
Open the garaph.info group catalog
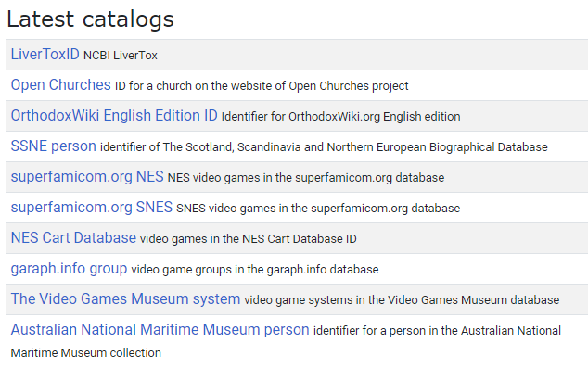click(x=69, y=269)
